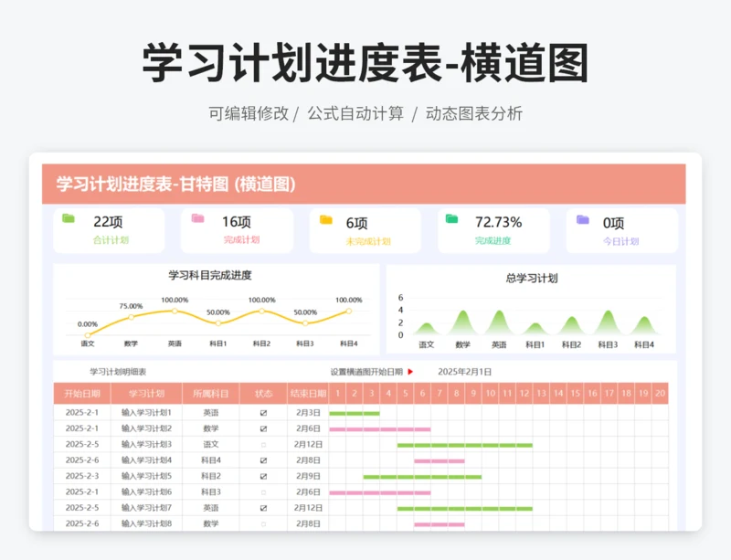Image resolution: width=731 pixels, height=560 pixels.
Task: Click the green folder icon beside 22项
Action: click(x=69, y=218)
